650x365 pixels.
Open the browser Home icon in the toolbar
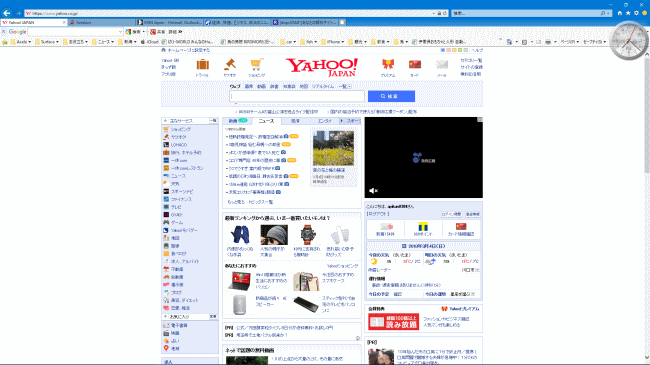click(x=620, y=13)
